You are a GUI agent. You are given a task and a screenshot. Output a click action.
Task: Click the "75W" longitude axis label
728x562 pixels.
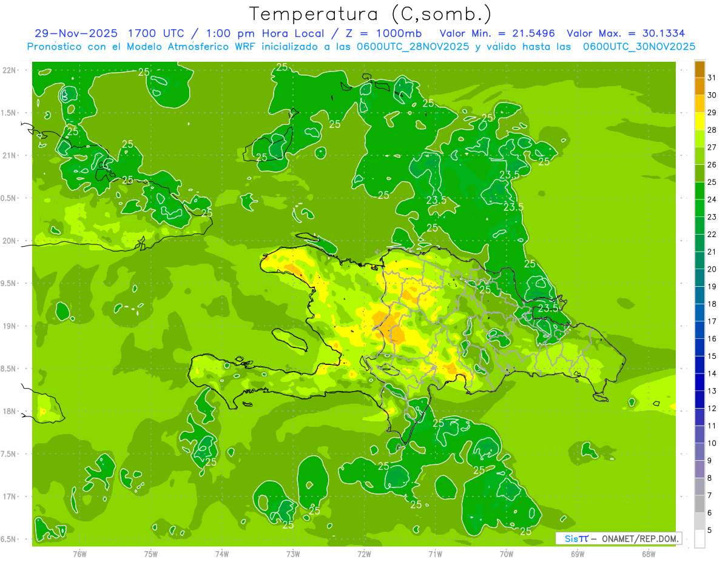(151, 554)
